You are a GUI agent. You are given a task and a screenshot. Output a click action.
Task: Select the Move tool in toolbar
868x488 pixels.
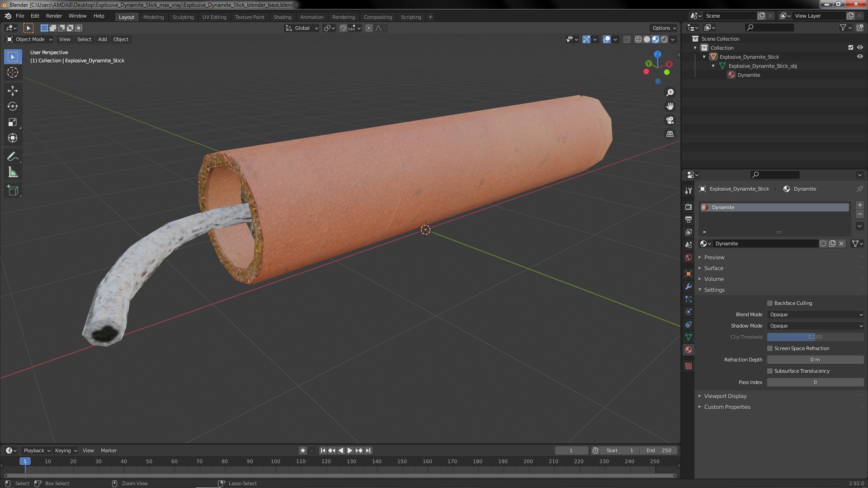[x=13, y=91]
